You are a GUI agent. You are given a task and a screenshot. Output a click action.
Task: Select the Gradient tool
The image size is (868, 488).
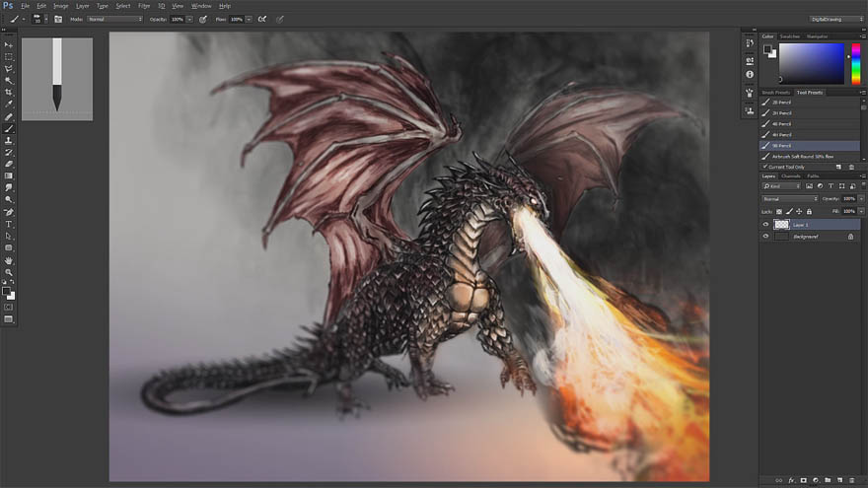tap(8, 175)
